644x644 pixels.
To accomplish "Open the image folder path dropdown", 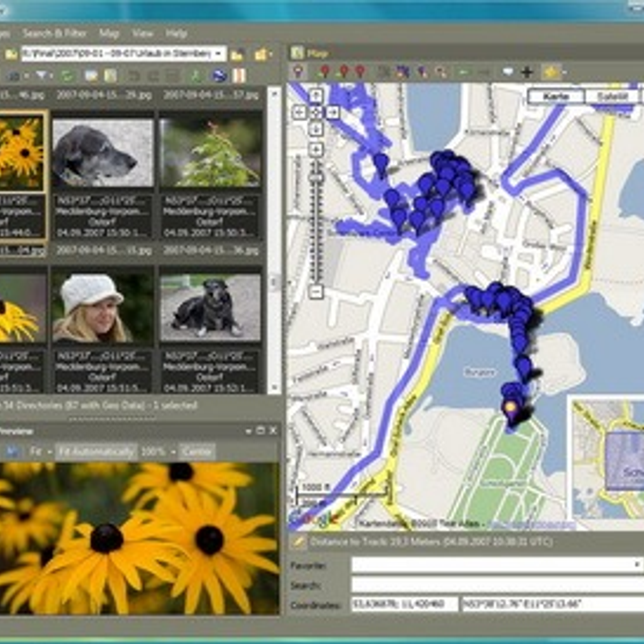I will click(x=218, y=53).
